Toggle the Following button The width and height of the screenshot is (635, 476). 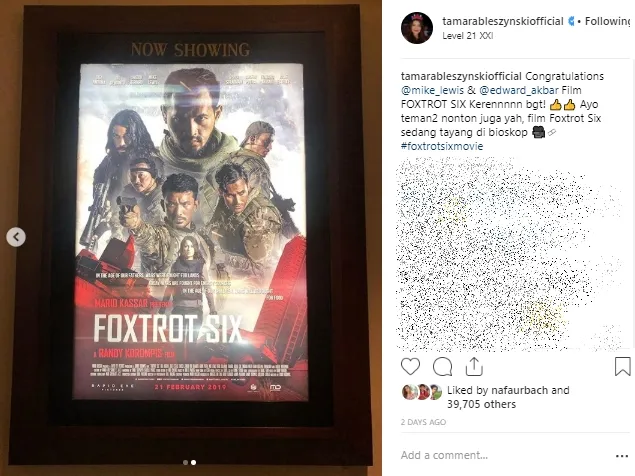point(607,21)
